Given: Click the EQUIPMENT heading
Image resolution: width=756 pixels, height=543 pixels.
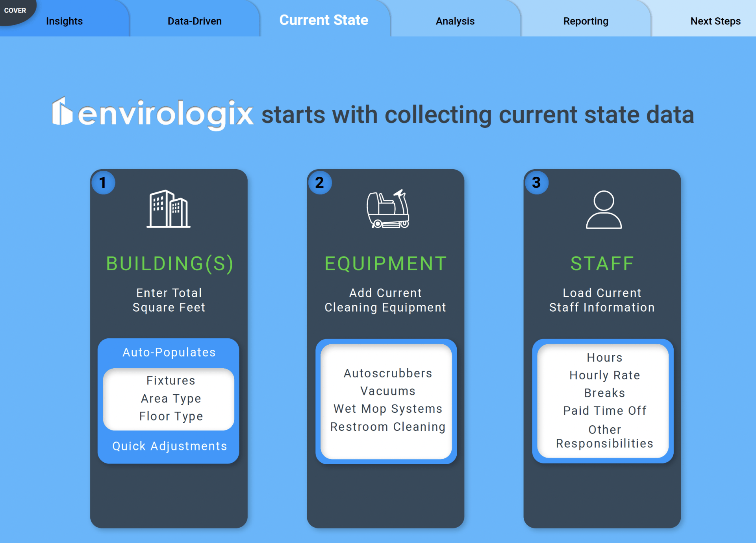Looking at the screenshot, I should (385, 264).
